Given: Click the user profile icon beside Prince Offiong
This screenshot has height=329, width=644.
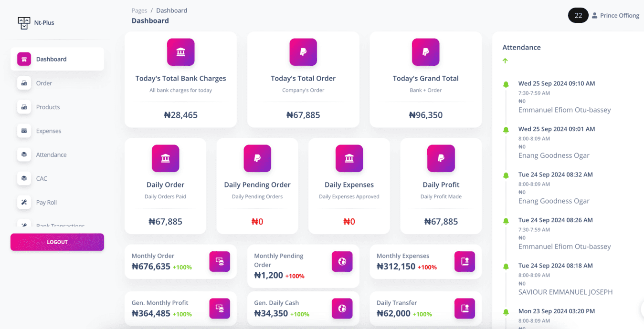Looking at the screenshot, I should pyautogui.click(x=594, y=16).
